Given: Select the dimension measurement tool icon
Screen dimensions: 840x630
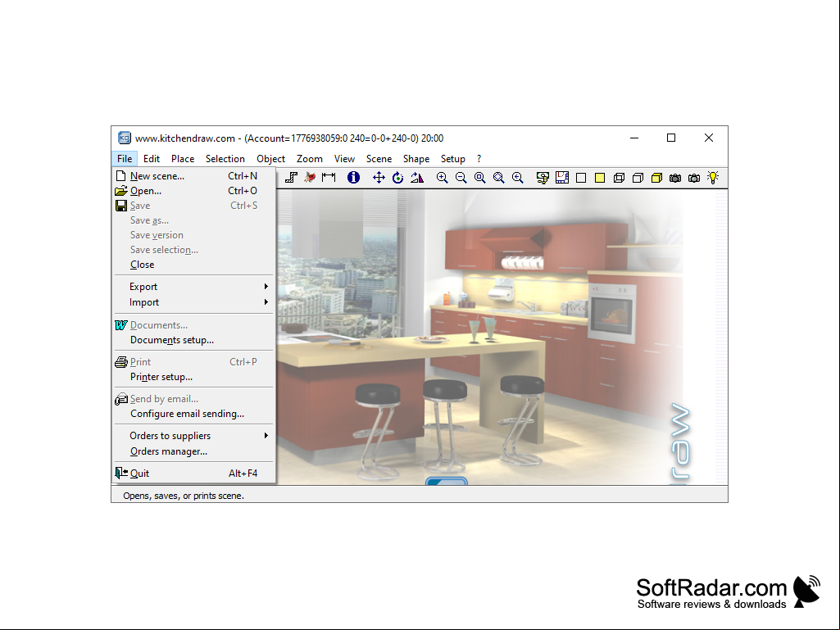Looking at the screenshot, I should pos(329,178).
